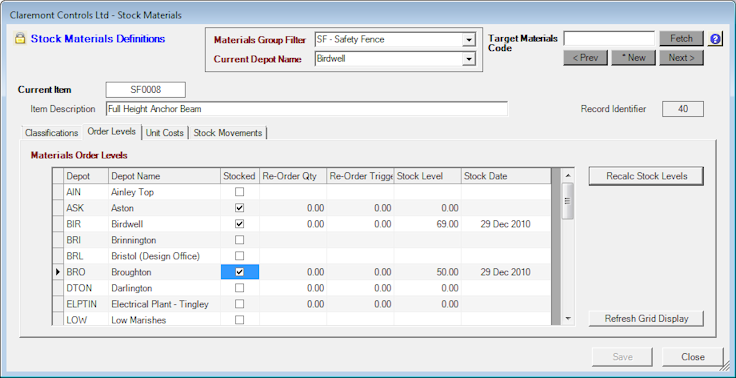Click the greyed Save button
Image resolution: width=736 pixels, height=378 pixels.
622,357
